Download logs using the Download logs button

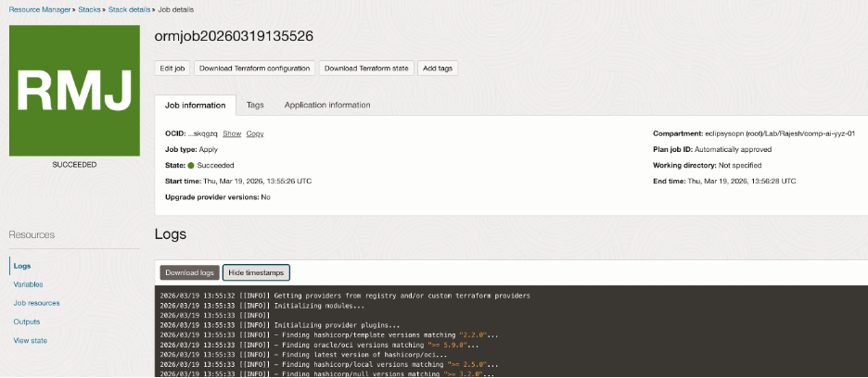(x=189, y=272)
